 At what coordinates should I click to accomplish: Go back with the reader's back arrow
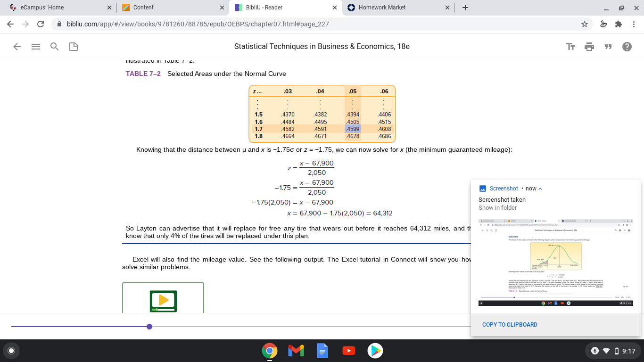17,47
